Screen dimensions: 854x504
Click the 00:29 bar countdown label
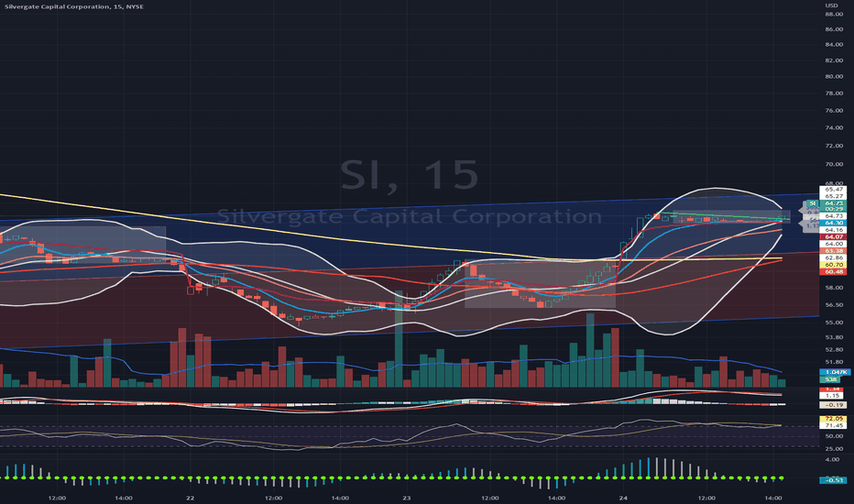click(x=834, y=209)
